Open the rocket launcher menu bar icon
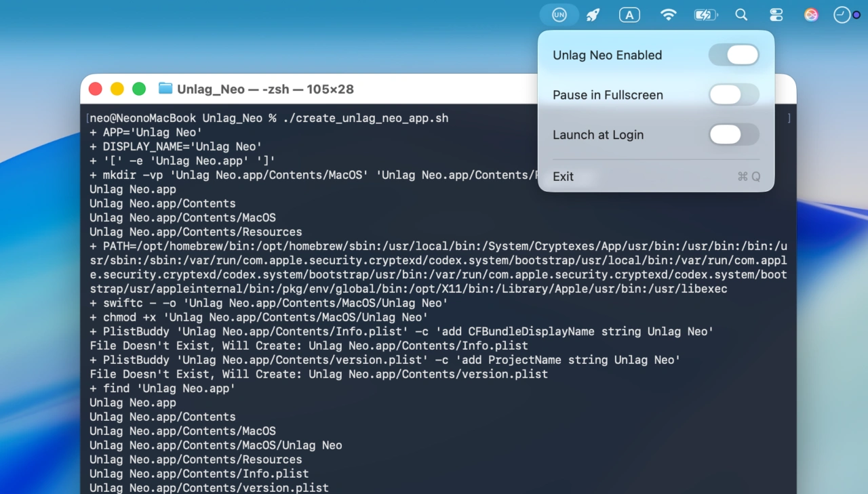Viewport: 868px width, 494px height. [x=593, y=15]
